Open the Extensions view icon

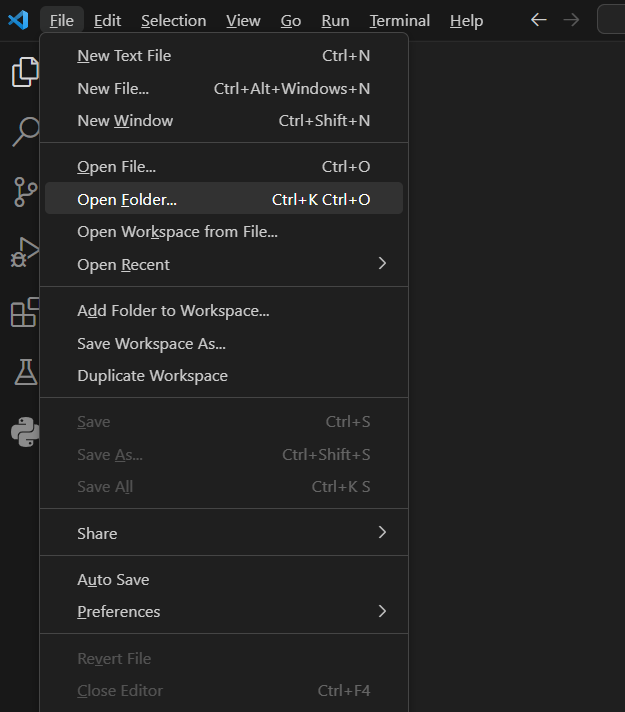25,312
